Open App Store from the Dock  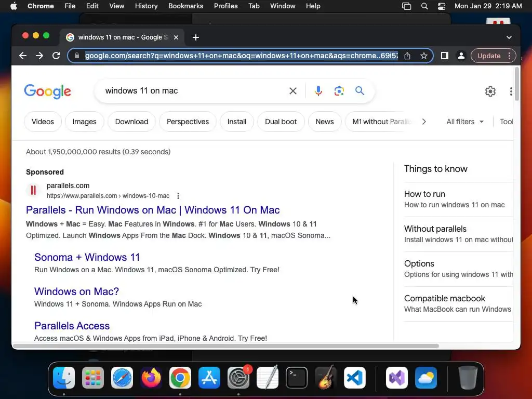(209, 378)
